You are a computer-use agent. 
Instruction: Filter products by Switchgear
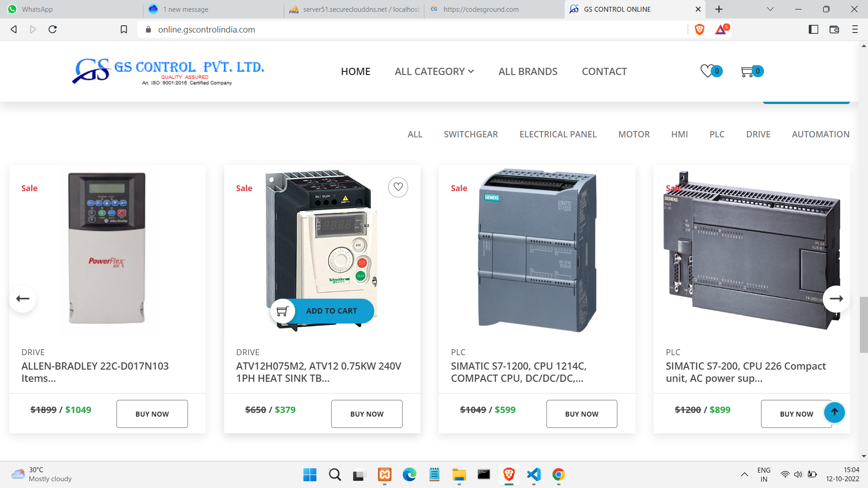click(471, 134)
